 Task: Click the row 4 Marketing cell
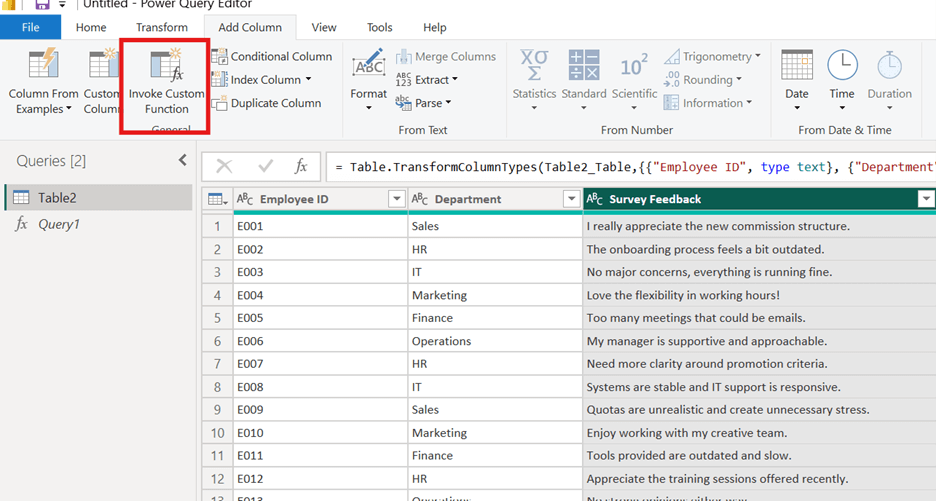coord(495,295)
